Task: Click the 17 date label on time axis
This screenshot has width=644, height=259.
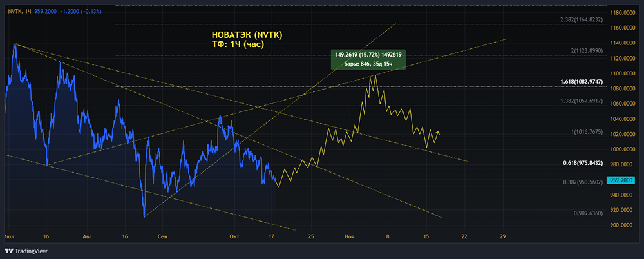Action: point(271,237)
